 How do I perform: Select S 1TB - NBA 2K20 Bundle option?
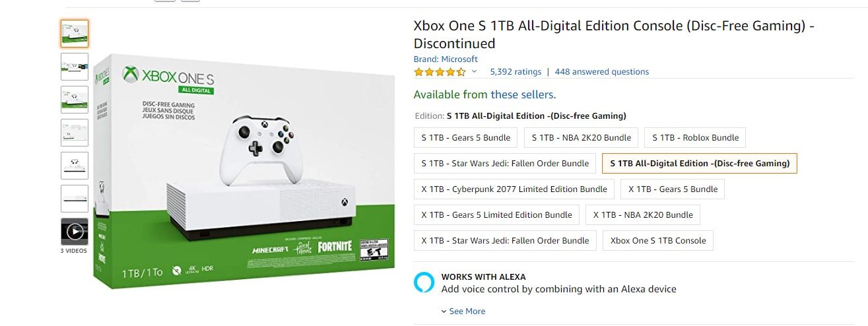pyautogui.click(x=582, y=138)
